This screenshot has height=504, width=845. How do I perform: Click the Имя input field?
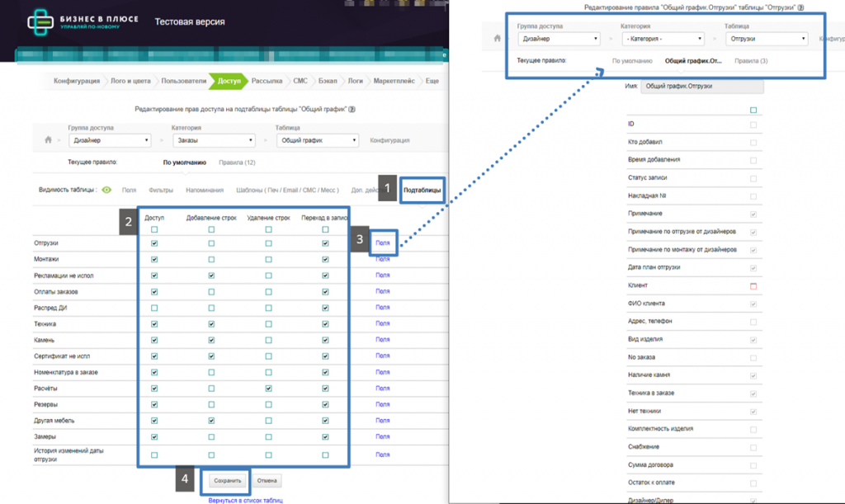coord(703,86)
